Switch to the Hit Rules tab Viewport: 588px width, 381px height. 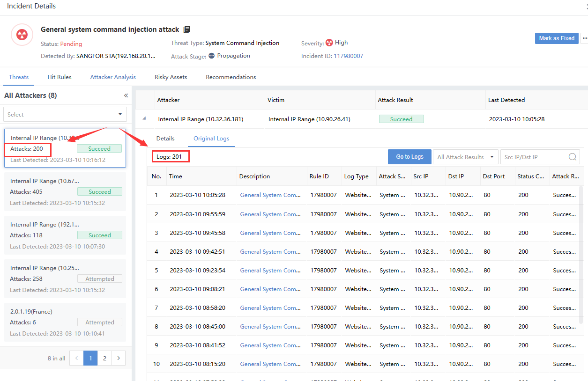tap(60, 77)
